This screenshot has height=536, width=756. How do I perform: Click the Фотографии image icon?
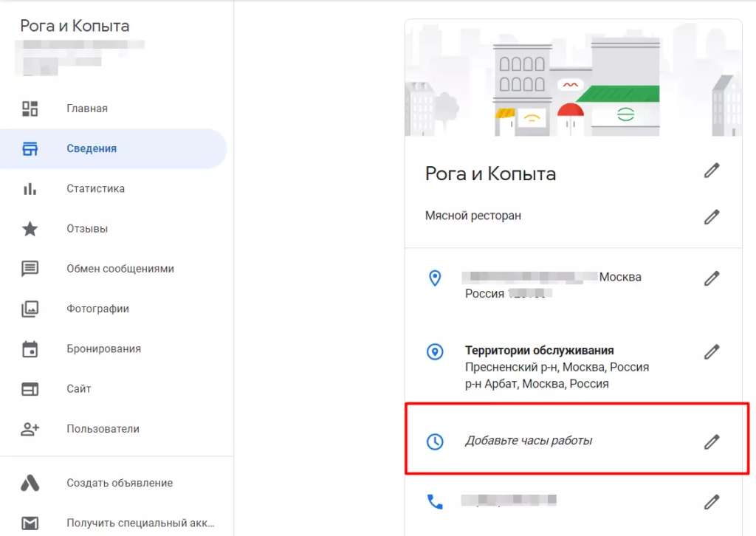tap(30, 309)
